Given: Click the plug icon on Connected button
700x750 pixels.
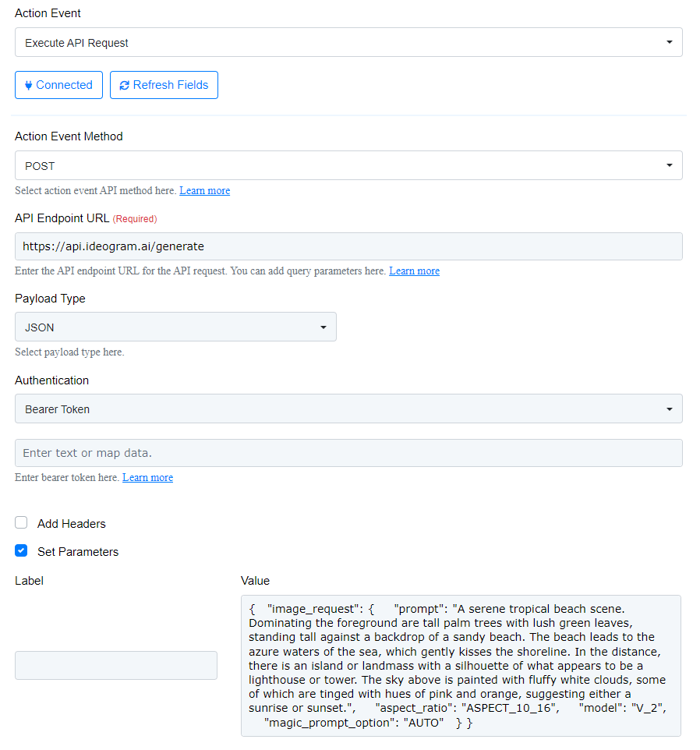Looking at the screenshot, I should pyautogui.click(x=29, y=86).
